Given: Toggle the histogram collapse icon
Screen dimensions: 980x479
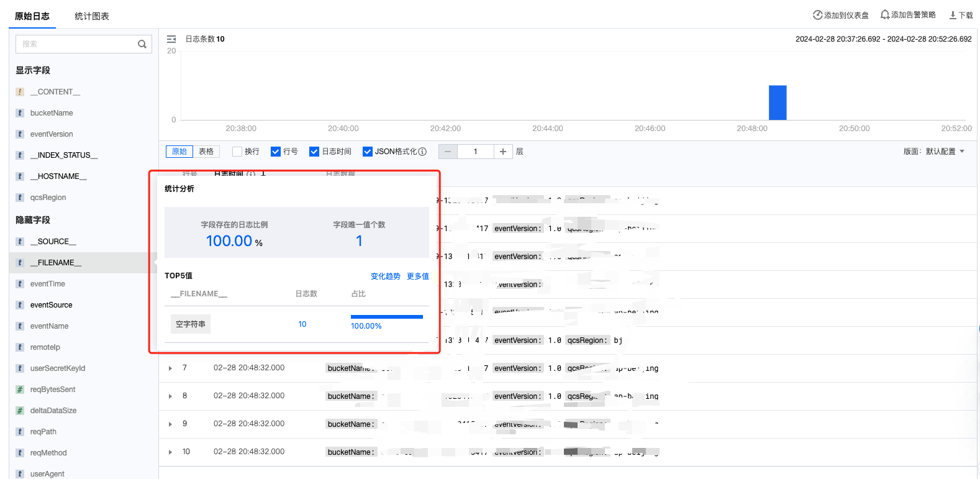Looking at the screenshot, I should (x=171, y=39).
